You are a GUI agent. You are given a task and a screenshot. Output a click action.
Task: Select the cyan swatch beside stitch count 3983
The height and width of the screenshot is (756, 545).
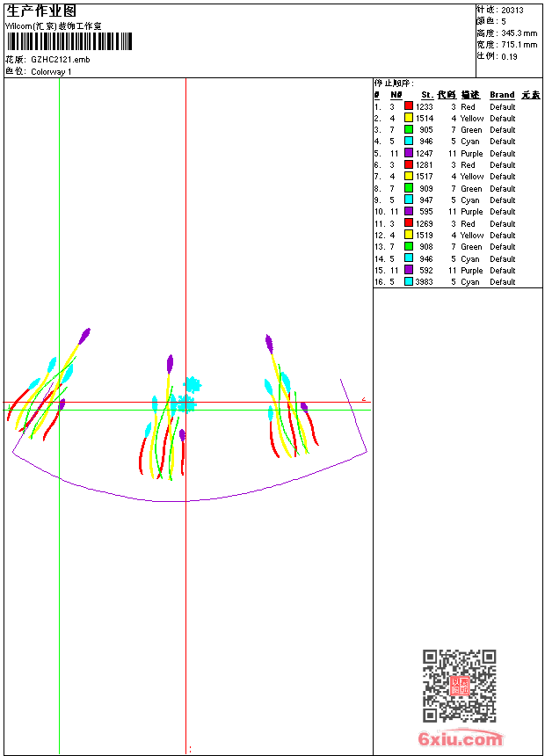(x=409, y=281)
